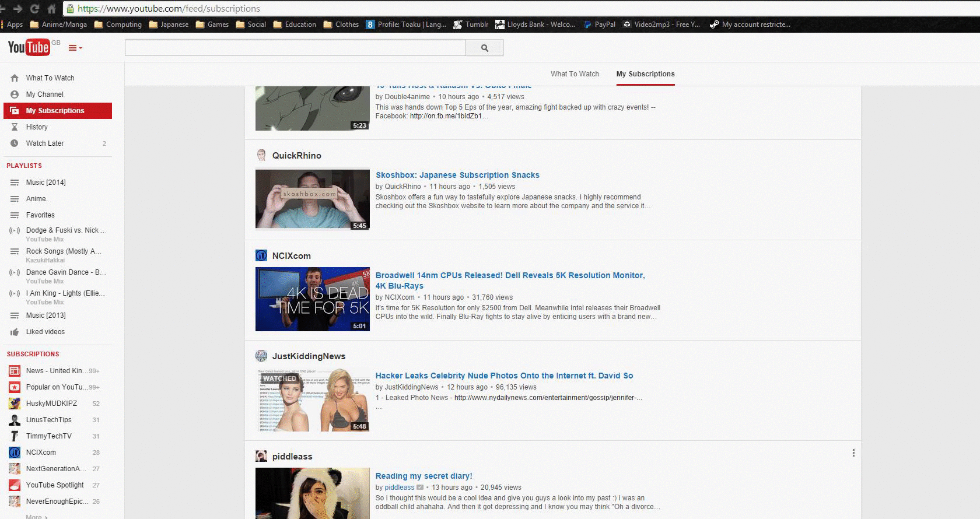This screenshot has height=519, width=980.
Task: Open the Lloyds Bank bookmark
Action: coord(535,24)
